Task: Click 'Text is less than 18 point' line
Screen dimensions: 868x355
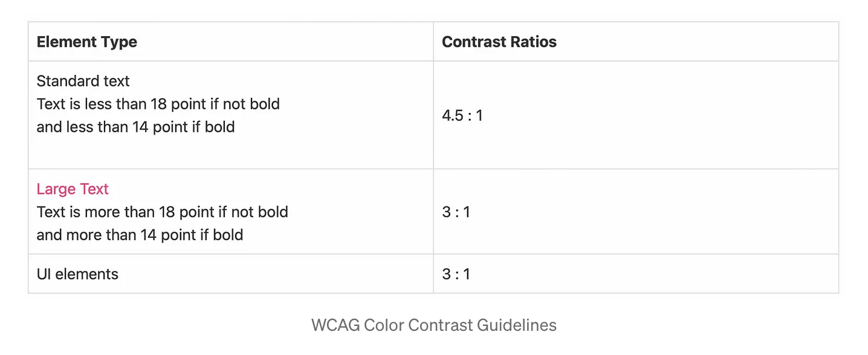Action: (x=158, y=104)
